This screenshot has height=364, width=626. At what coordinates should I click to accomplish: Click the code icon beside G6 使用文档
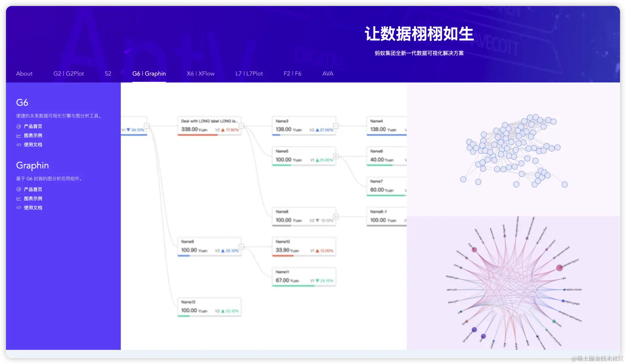(19, 145)
